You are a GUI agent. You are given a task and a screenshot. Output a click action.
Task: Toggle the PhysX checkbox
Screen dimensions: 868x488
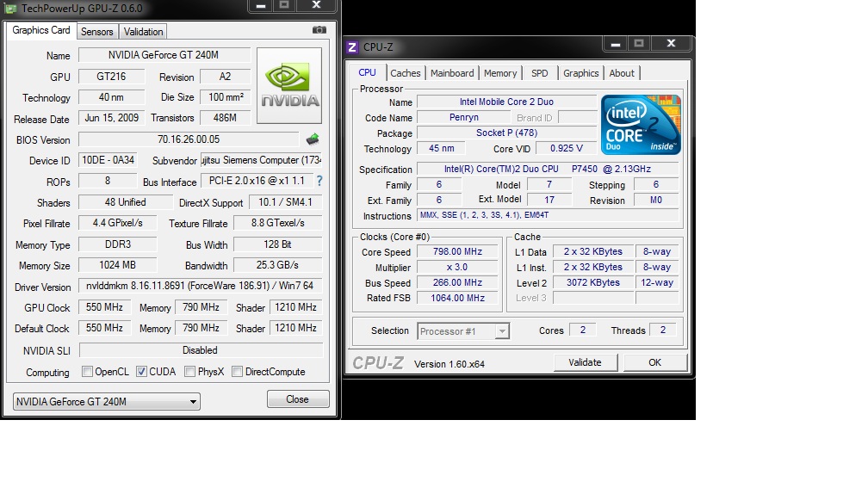(189, 371)
